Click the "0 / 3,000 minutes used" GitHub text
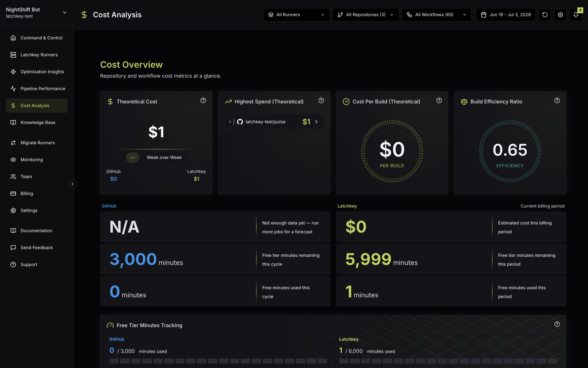 pyautogui.click(x=138, y=351)
